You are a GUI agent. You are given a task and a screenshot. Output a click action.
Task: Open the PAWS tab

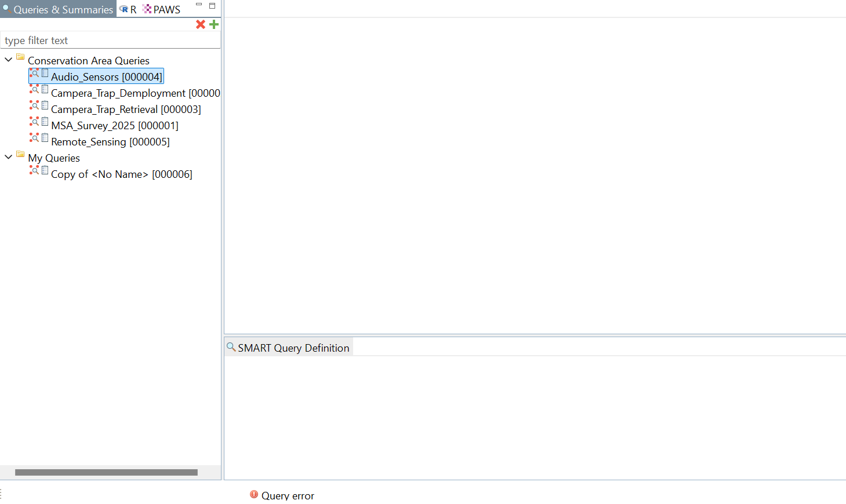pyautogui.click(x=162, y=9)
